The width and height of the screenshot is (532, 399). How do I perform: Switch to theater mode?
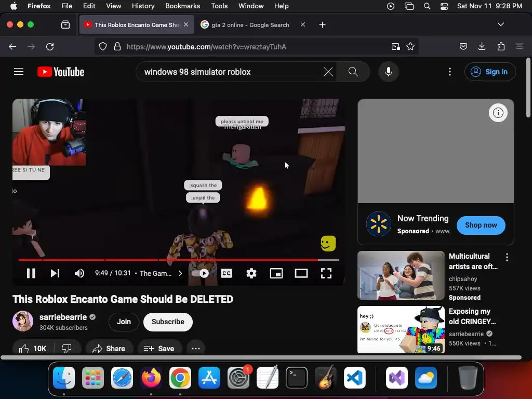301,273
